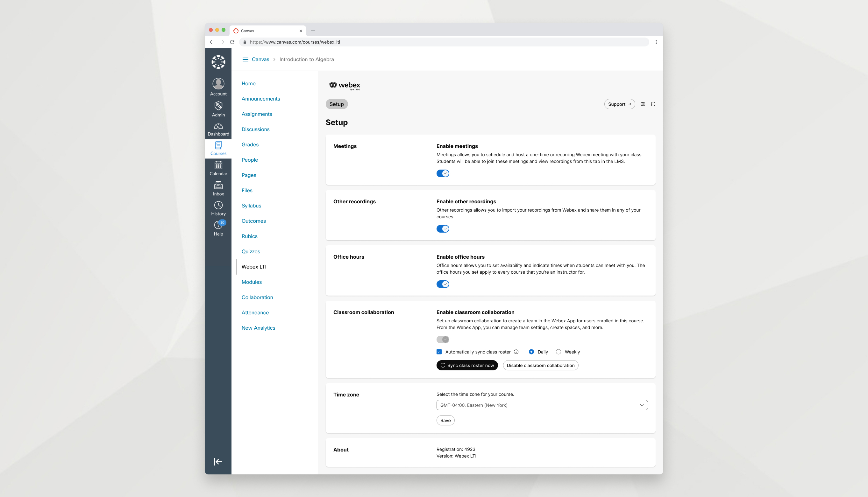Click the Grades navigation item
The height and width of the screenshot is (497, 868).
[x=250, y=144]
